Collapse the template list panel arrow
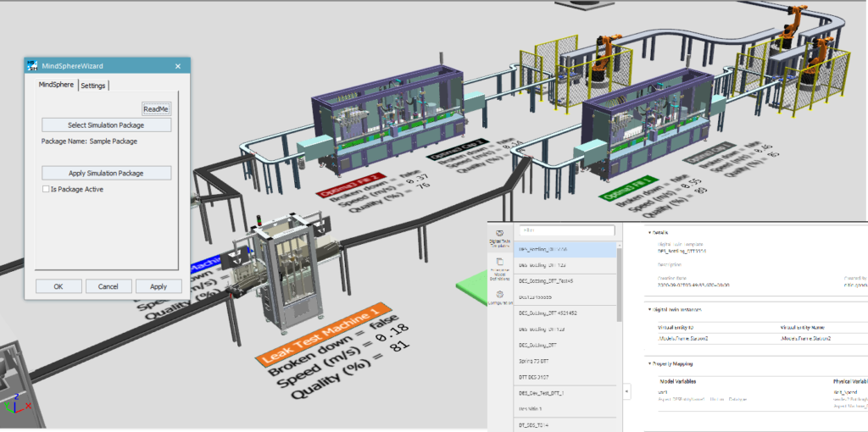868x432 pixels. 627,391
